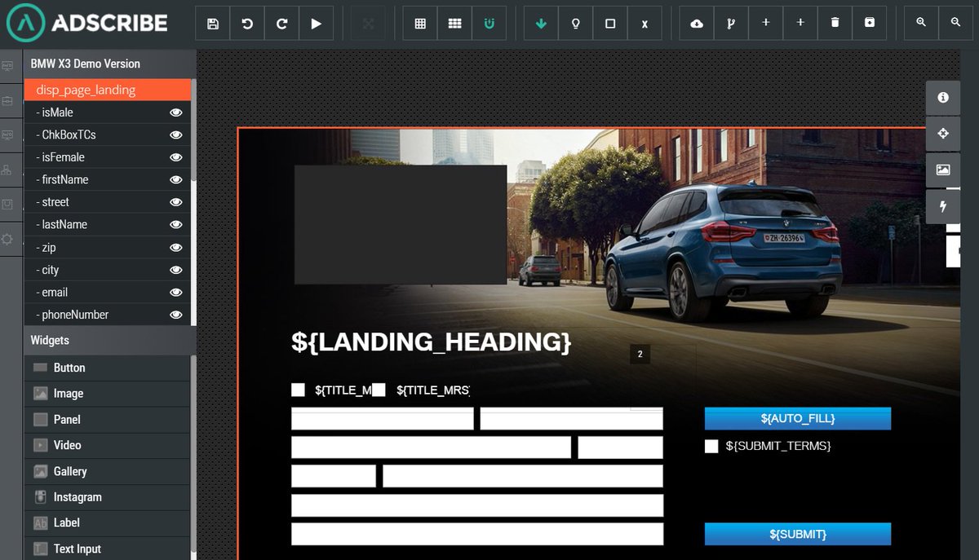Select the ${LANDING_HEADING} text on canvas
Viewport: 979px width, 560px height.
tap(431, 342)
